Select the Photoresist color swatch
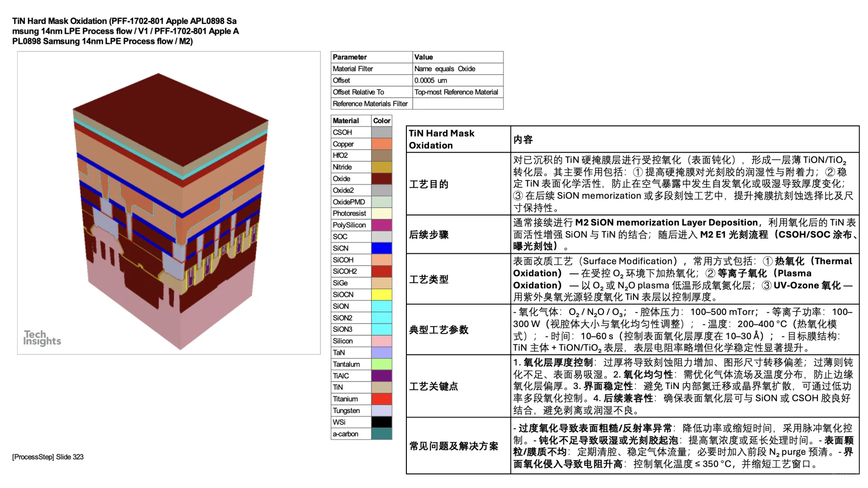The image size is (868, 488). pos(382,213)
